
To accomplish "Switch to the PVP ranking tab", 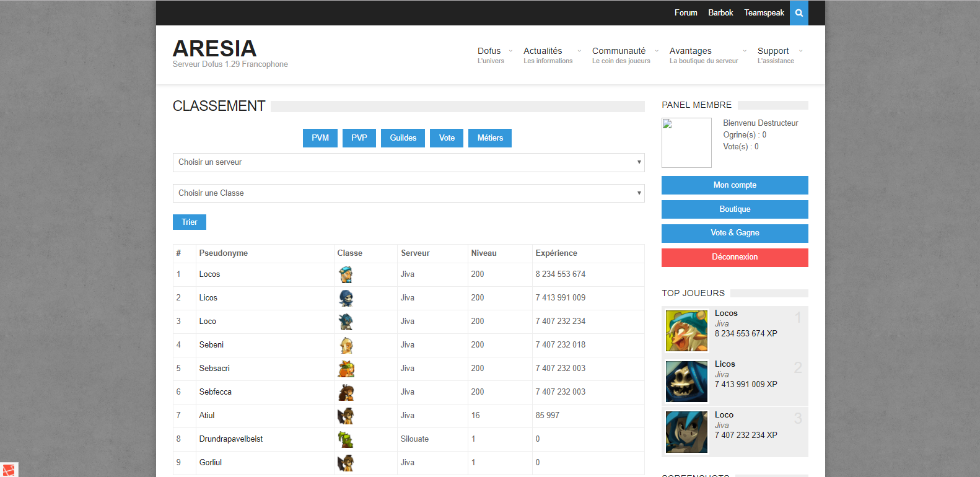I will pos(359,138).
